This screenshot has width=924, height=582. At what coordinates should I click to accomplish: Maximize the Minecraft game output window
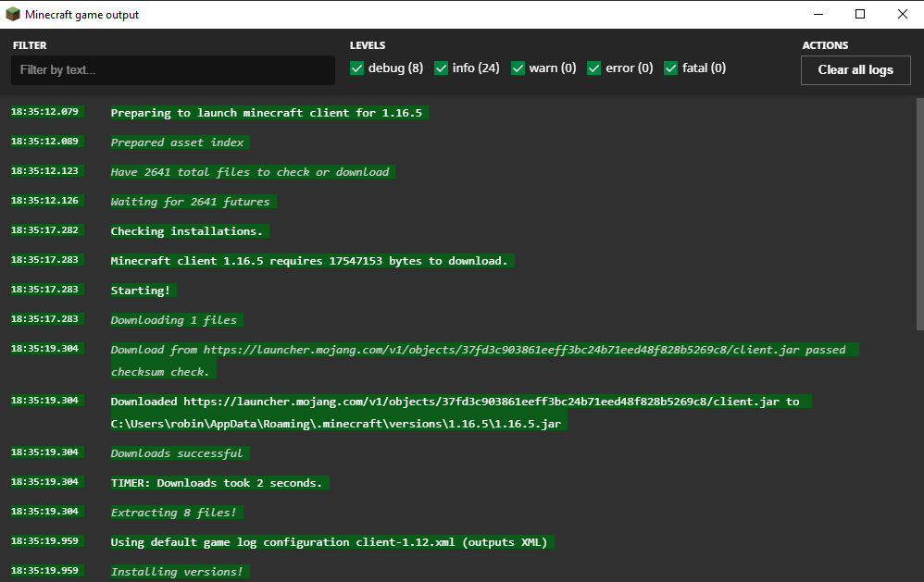[x=860, y=14]
